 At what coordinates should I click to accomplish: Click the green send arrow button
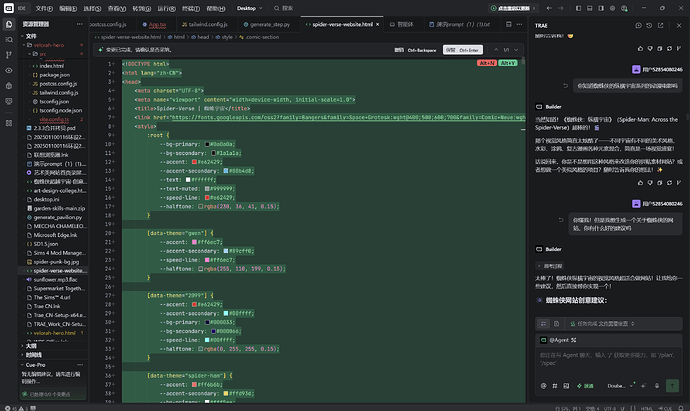[672, 386]
